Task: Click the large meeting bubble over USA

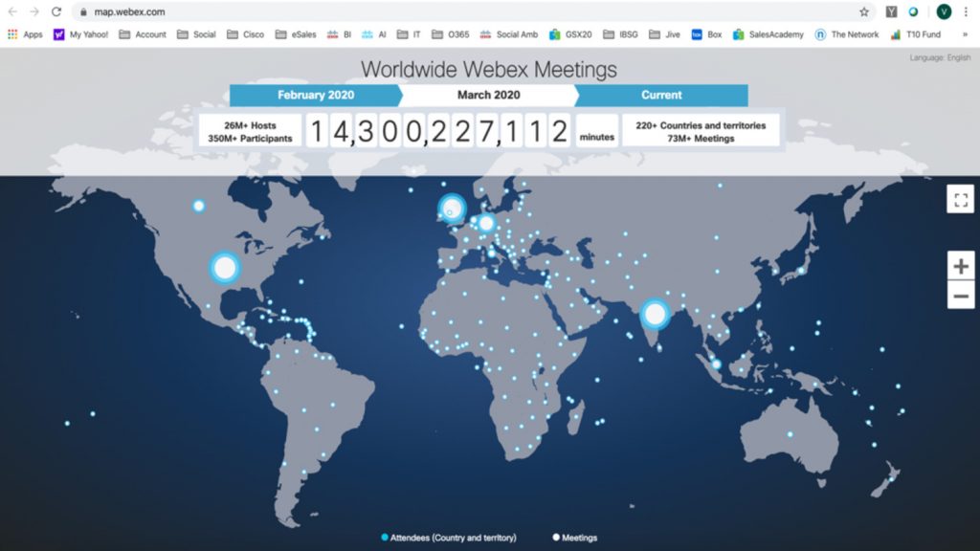Action: click(225, 268)
